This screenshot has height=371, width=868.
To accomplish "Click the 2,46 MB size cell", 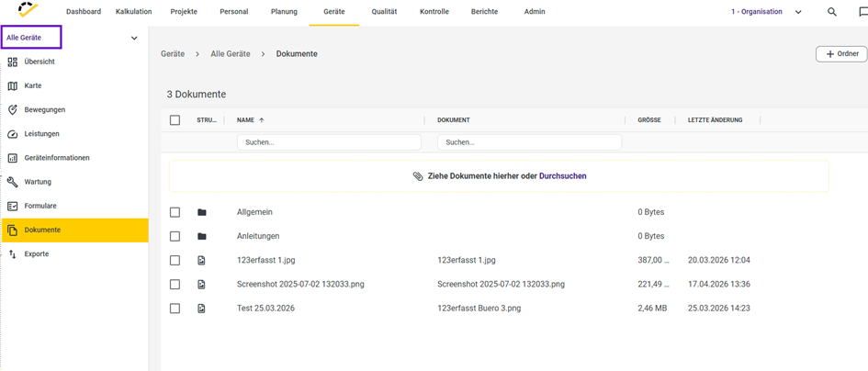I will click(652, 309).
